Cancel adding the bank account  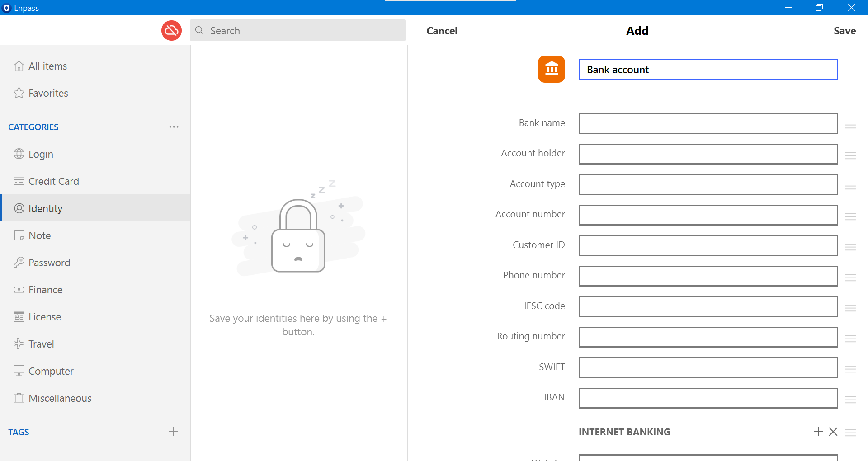point(442,30)
